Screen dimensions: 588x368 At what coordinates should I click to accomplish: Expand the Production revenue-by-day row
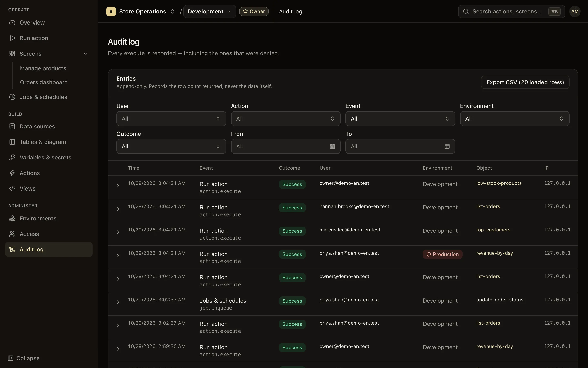[118, 256]
